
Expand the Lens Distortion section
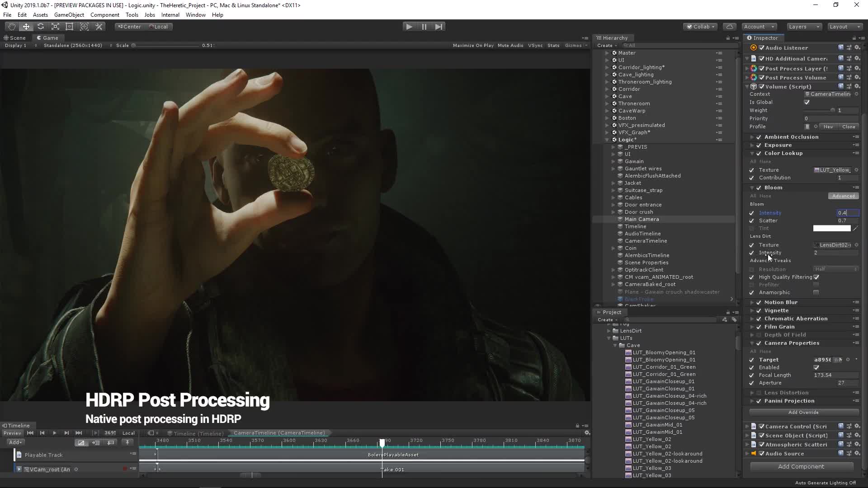[753, 392]
